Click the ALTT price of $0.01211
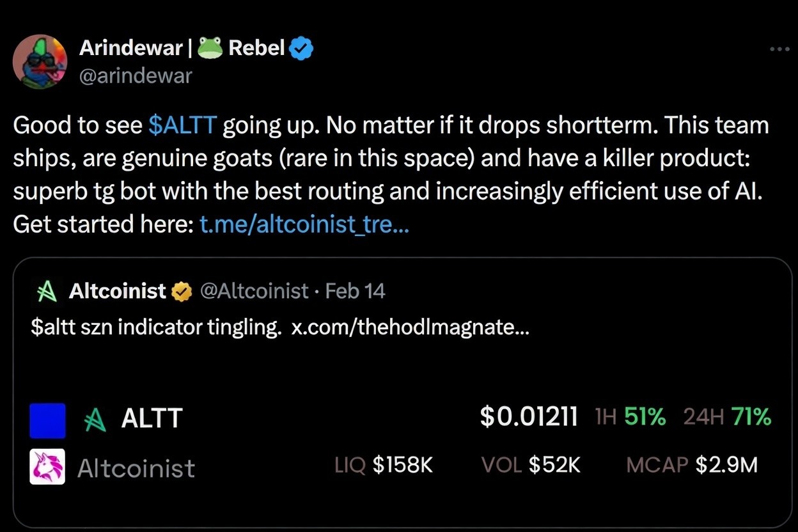Viewport: 798px width, 532px height. click(x=529, y=417)
